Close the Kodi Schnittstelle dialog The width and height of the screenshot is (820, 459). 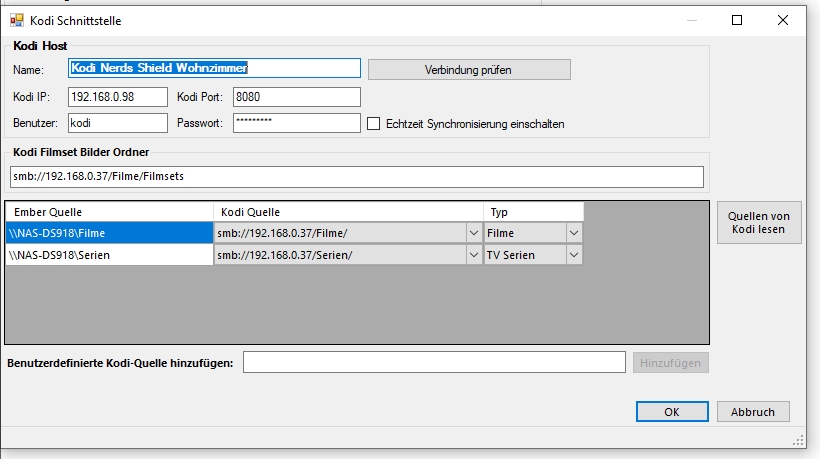tap(782, 20)
